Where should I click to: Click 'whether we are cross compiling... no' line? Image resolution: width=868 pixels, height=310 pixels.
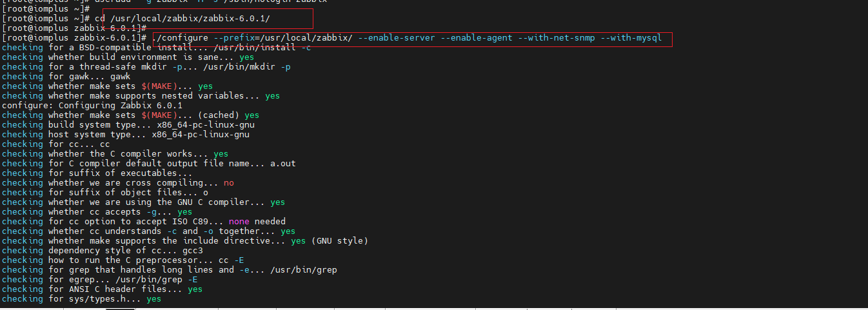118,183
